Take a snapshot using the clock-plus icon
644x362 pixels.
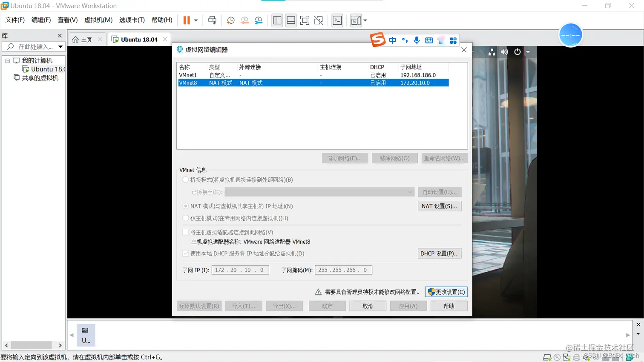pyautogui.click(x=231, y=20)
